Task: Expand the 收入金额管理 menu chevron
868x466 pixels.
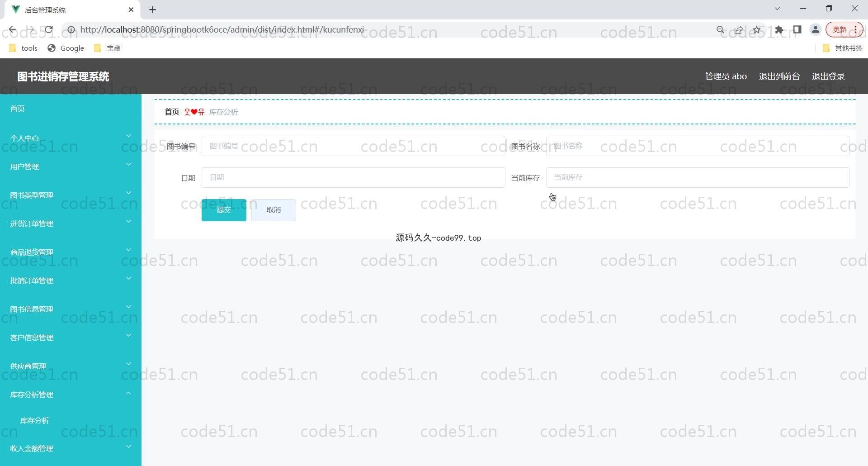Action: [x=128, y=447]
